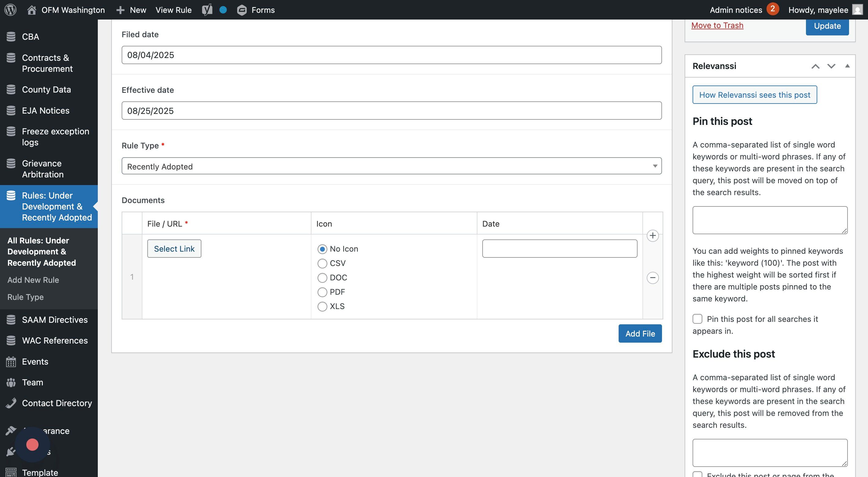Click the Effective date input field

(x=391, y=111)
